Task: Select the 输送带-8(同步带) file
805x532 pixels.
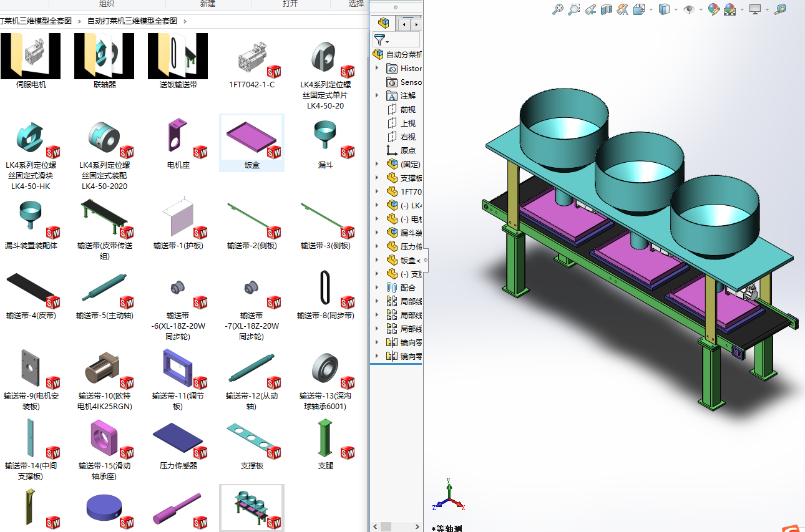Action: click(x=325, y=294)
